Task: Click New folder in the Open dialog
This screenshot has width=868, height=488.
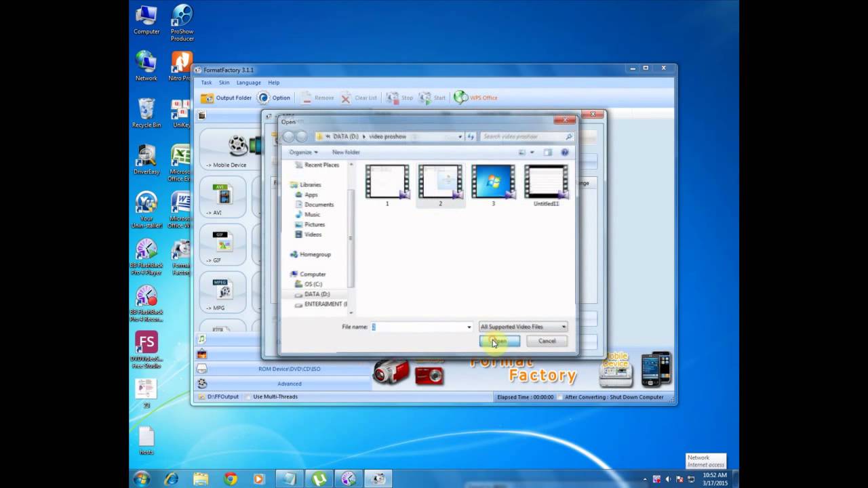Action: tap(346, 152)
